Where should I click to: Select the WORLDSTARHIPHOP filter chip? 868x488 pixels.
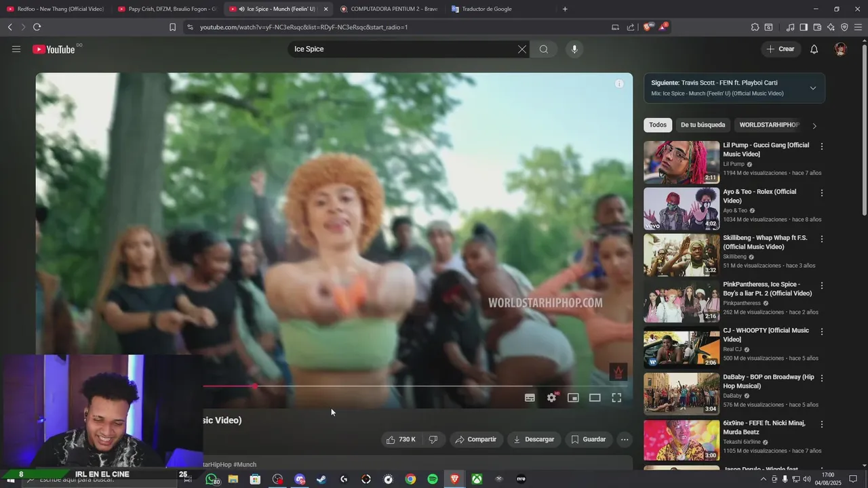[x=769, y=125]
